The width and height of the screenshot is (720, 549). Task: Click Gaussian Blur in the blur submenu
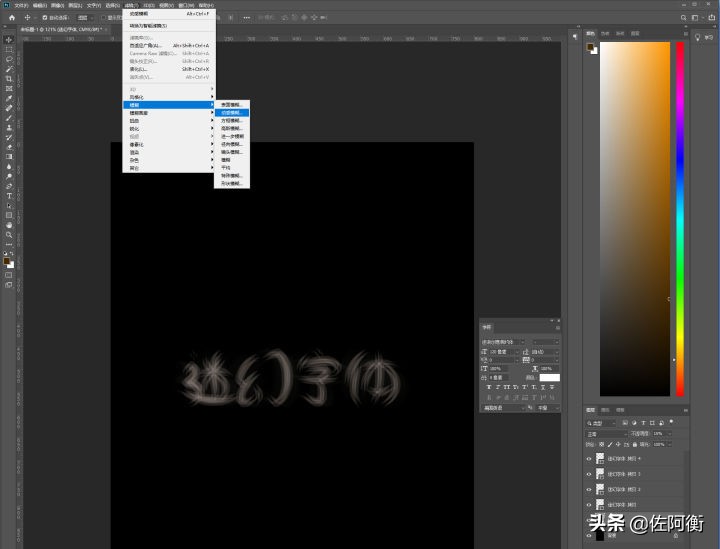(231, 128)
